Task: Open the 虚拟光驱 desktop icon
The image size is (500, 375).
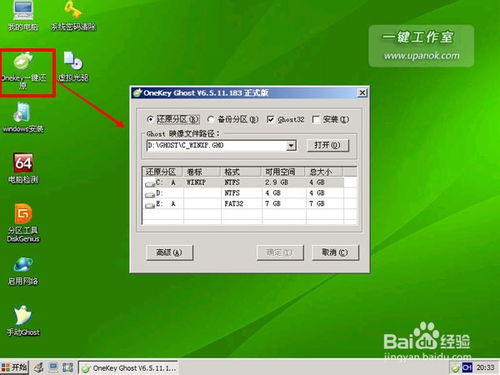Action: click(x=73, y=67)
